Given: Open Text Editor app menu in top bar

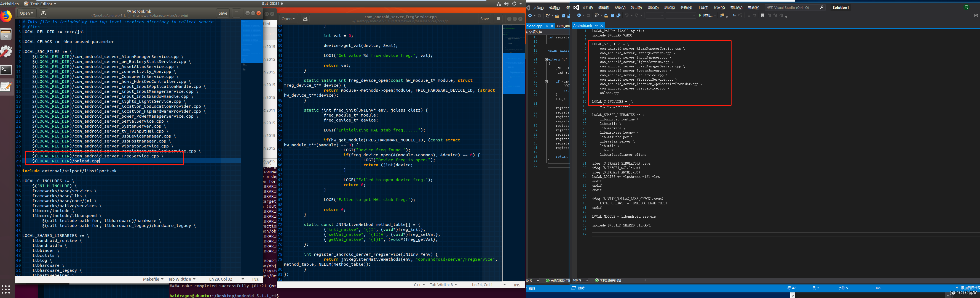Looking at the screenshot, I should [40, 3].
